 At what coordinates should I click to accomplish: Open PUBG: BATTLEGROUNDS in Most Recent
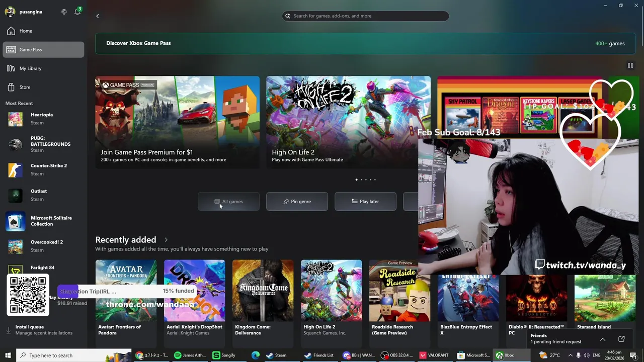43,144
